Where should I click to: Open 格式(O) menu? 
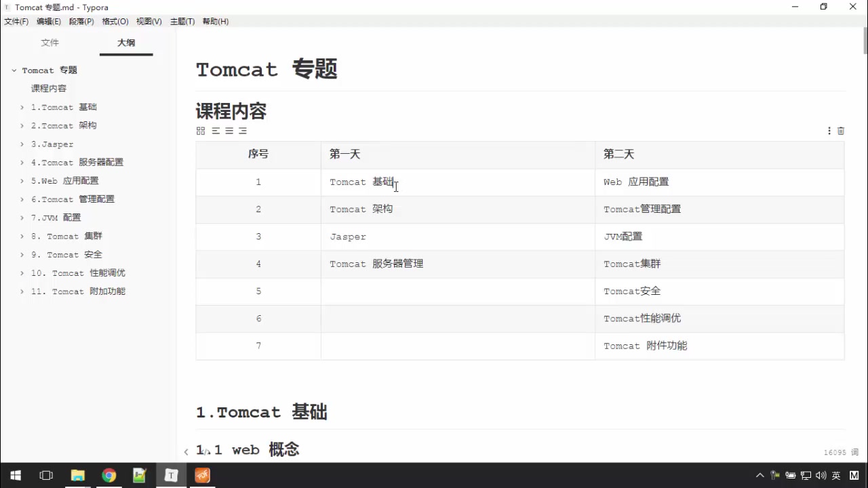[115, 21]
